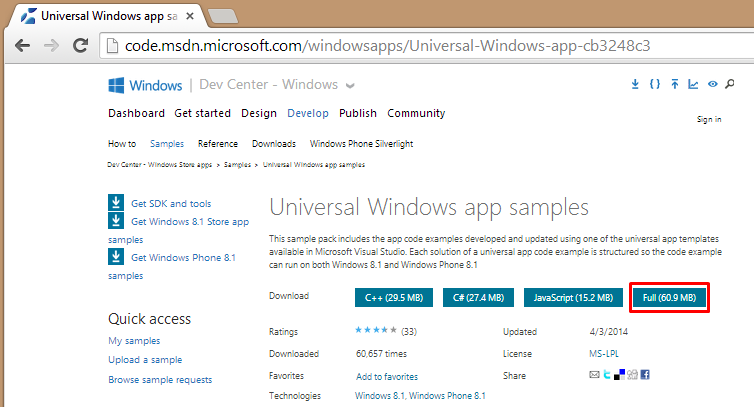The width and height of the screenshot is (754, 407).
Task: Open Get Windows Phone 8.1 samples link
Action: click(x=183, y=257)
